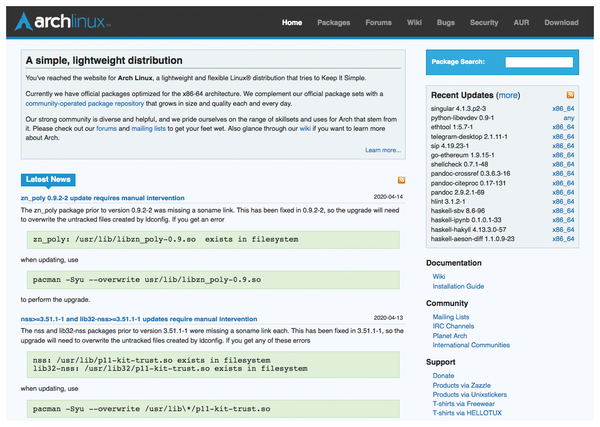Click the Donate link under Support
Viewport: 600px width, 427px height.
tap(443, 375)
